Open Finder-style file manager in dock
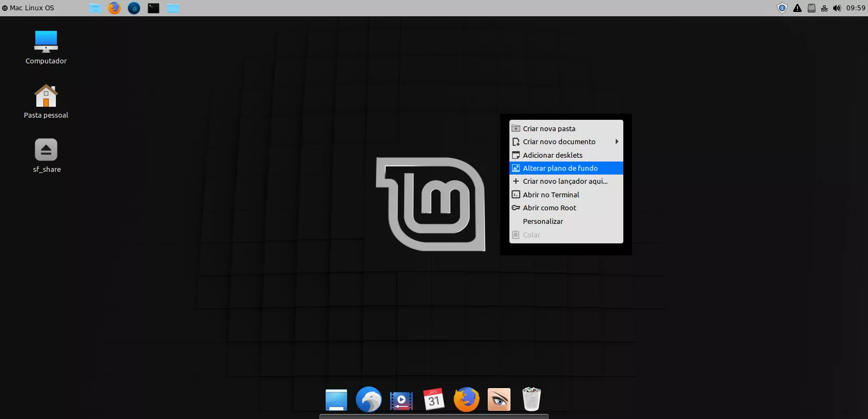Image resolution: width=868 pixels, height=419 pixels. tap(336, 400)
